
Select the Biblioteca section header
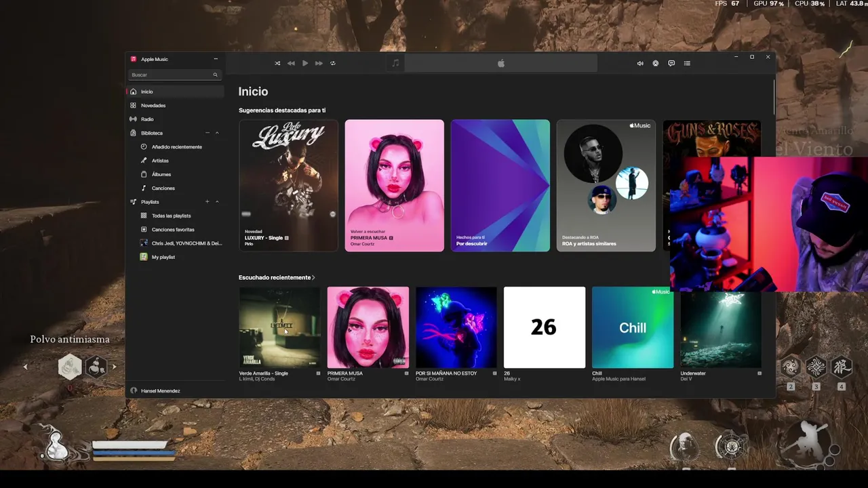click(152, 133)
